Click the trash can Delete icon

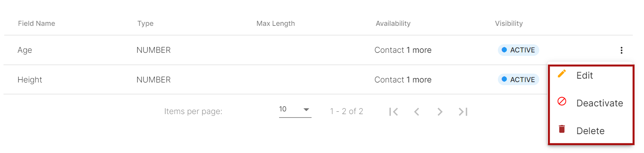pyautogui.click(x=562, y=129)
